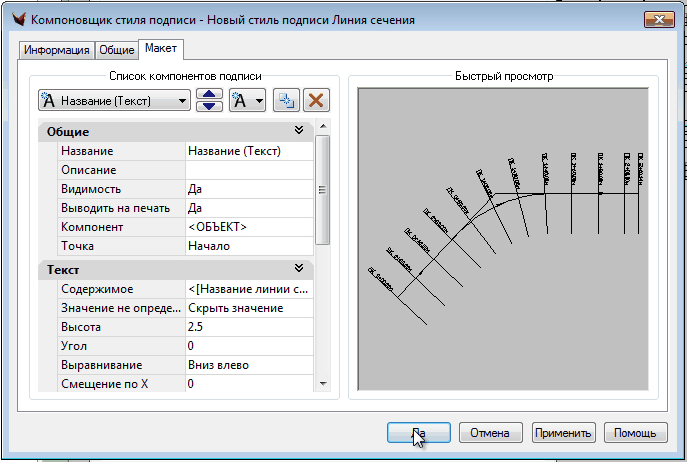687x462 pixels.
Task: Click the copy component icon
Action: [x=285, y=100]
